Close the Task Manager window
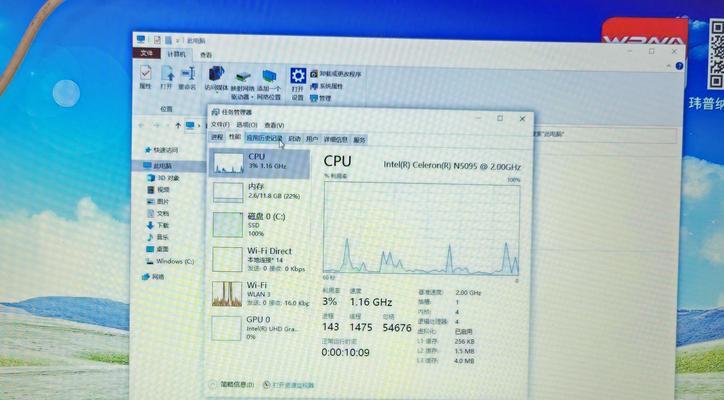 coord(522,119)
